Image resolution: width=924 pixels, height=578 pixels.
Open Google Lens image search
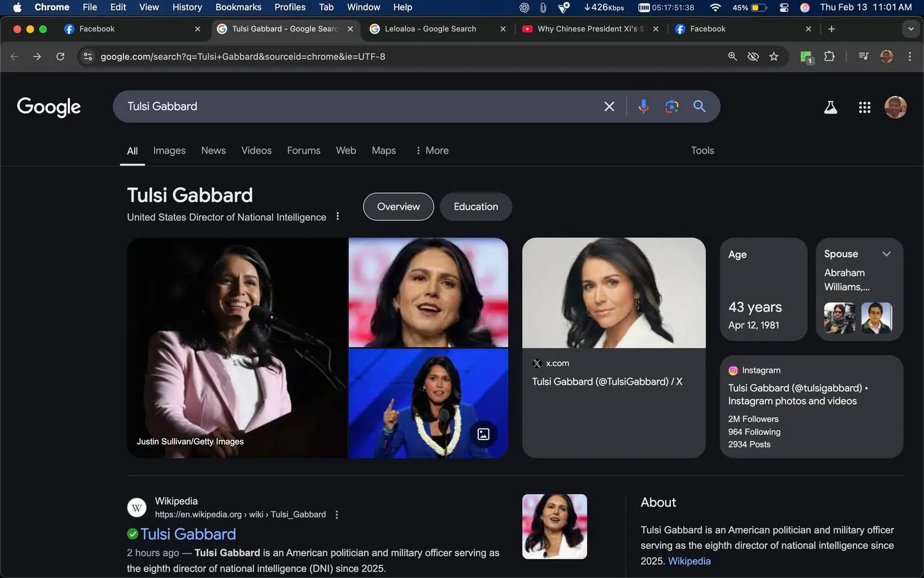pos(672,106)
